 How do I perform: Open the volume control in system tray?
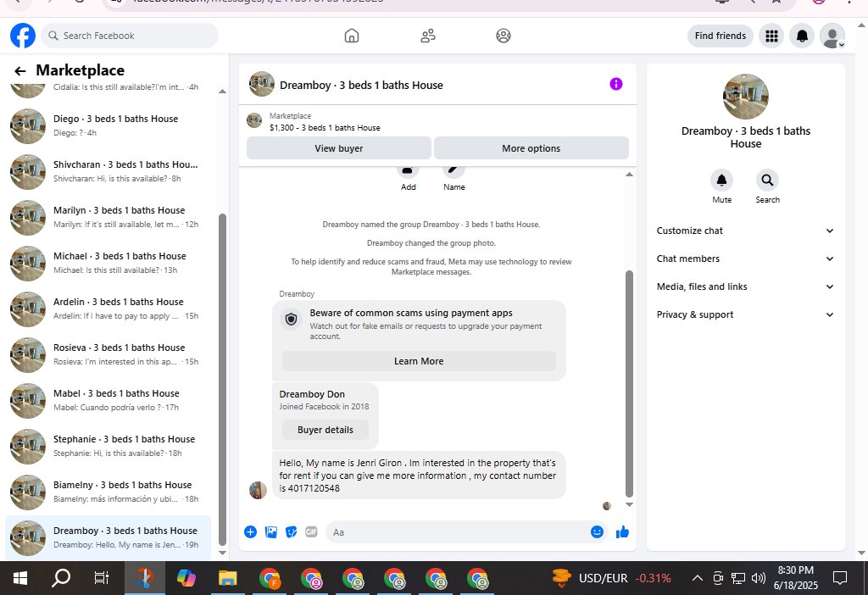click(759, 578)
